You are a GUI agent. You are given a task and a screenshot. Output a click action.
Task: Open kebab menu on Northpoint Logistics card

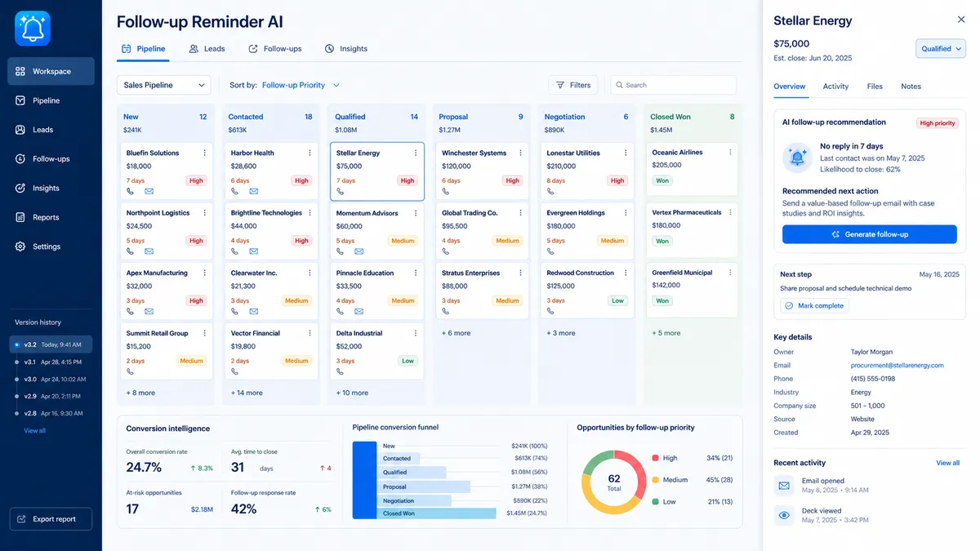[204, 213]
